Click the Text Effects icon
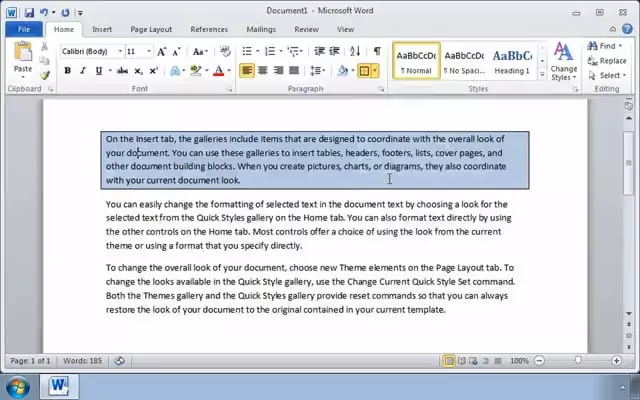The height and width of the screenshot is (400, 640). click(175, 71)
